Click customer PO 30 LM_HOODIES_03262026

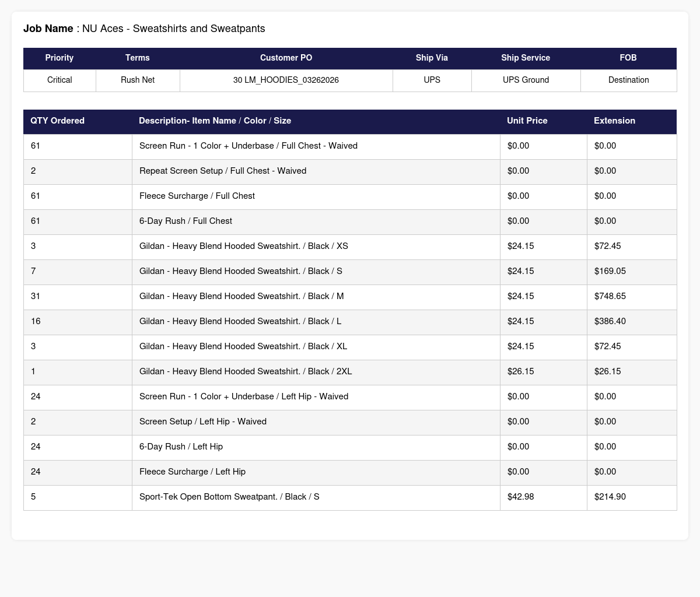coord(286,80)
